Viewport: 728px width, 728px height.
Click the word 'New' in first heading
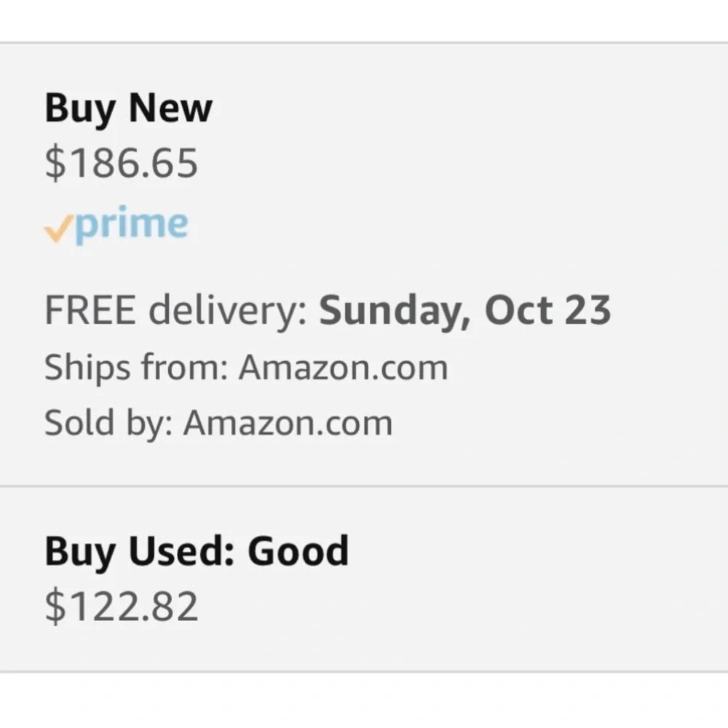click(x=170, y=107)
